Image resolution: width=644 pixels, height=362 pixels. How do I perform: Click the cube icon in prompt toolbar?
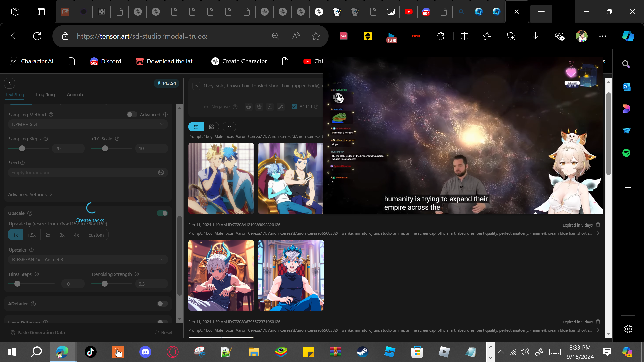coord(259,107)
